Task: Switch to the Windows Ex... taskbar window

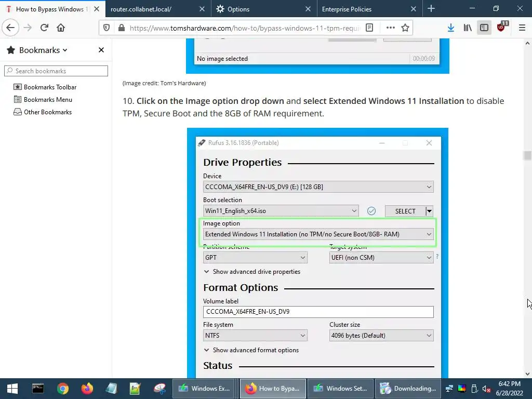Action: [205, 389]
